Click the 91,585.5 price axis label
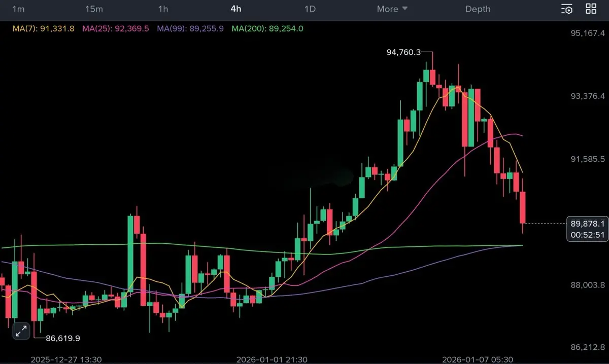Viewport: 609px width, 364px height. pyautogui.click(x=588, y=159)
